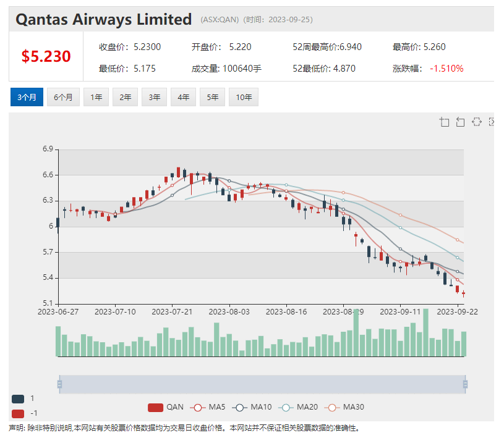The height and width of the screenshot is (438, 504).
Task: Click the 声明 disclaimer text at the bottom
Action: point(184,428)
